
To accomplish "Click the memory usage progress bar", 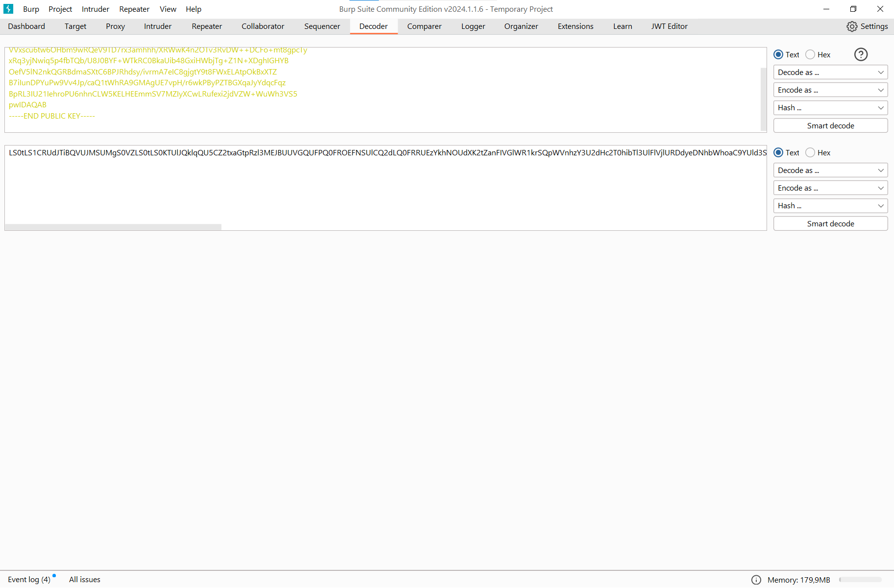I will click(x=860, y=580).
